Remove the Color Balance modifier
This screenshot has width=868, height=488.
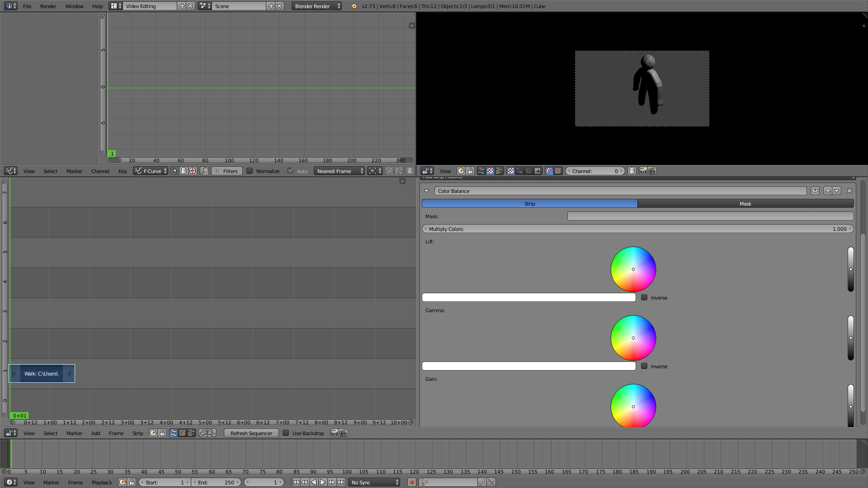coord(849,191)
